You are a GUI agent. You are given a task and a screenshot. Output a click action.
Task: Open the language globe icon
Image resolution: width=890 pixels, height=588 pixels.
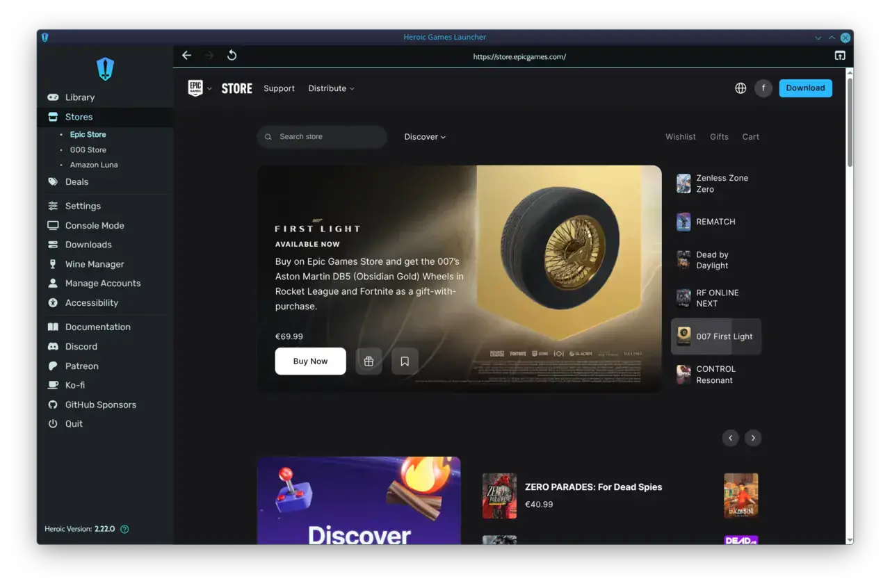741,88
